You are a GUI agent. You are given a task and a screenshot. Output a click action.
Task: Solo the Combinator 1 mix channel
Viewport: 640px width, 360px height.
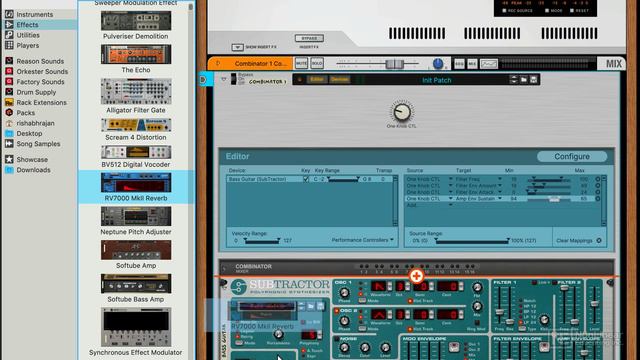coord(317,64)
